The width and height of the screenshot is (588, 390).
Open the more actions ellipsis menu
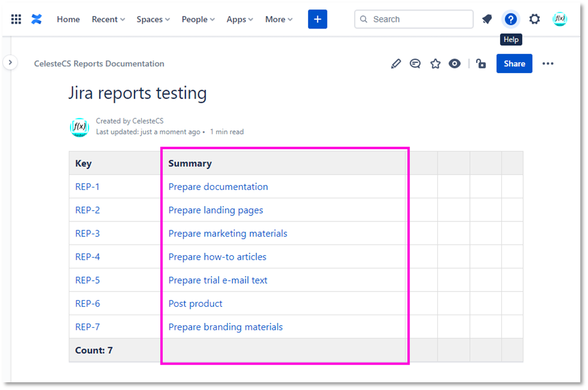tap(548, 64)
